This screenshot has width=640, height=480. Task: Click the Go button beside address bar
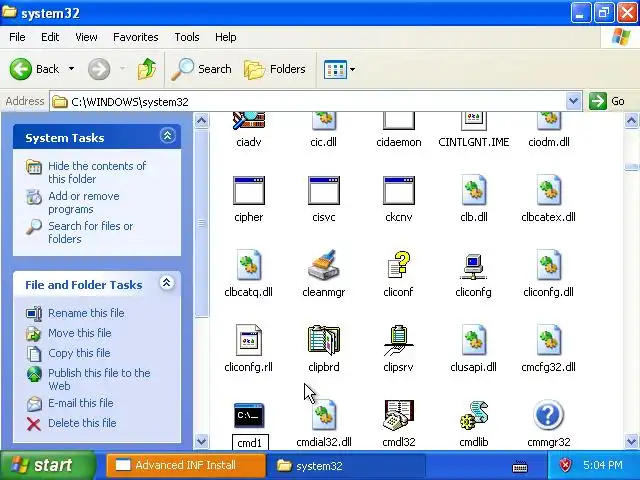[x=607, y=101]
